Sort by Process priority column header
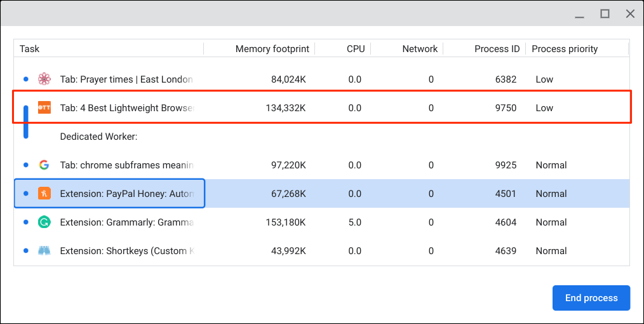 (565, 49)
